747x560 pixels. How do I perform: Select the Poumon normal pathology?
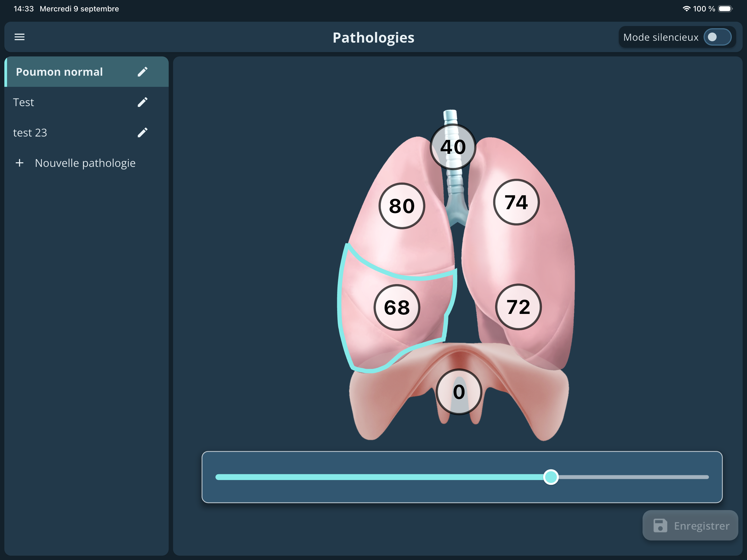86,72
